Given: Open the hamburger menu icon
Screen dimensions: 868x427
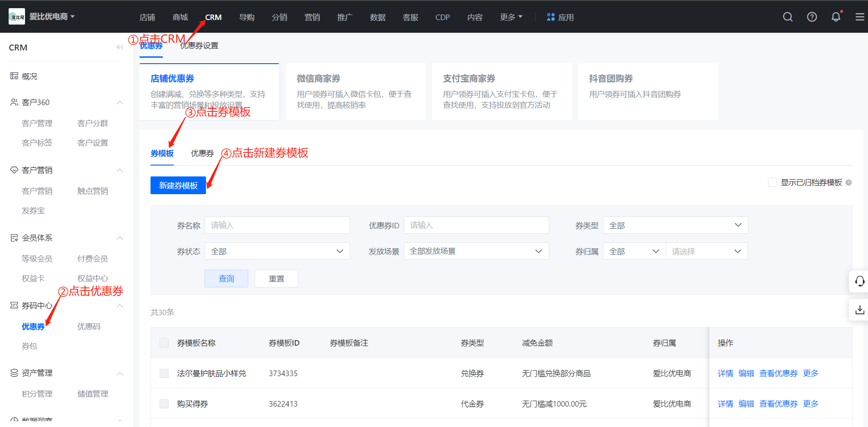Looking at the screenshot, I should (860, 17).
